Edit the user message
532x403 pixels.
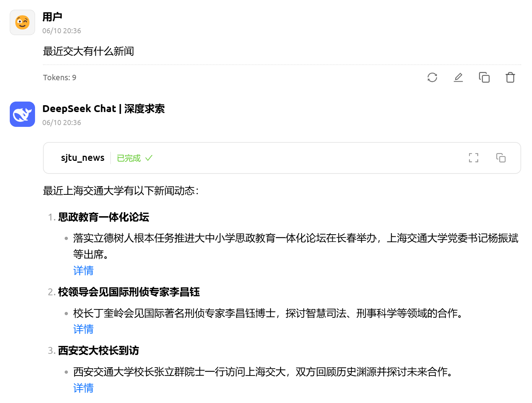[458, 77]
